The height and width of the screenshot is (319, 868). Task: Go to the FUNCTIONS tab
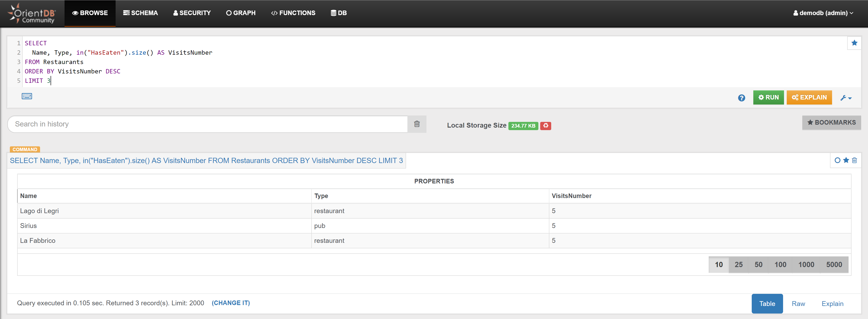pyautogui.click(x=293, y=13)
